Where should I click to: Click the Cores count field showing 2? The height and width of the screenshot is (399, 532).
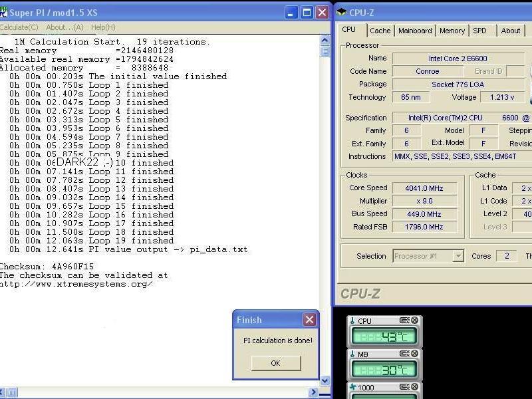pos(507,256)
